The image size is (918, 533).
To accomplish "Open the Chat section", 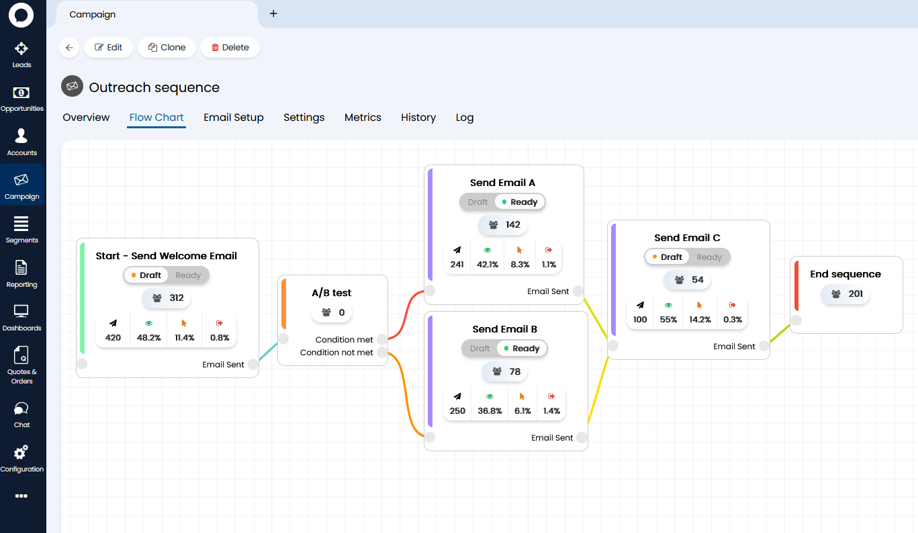I will (21, 414).
